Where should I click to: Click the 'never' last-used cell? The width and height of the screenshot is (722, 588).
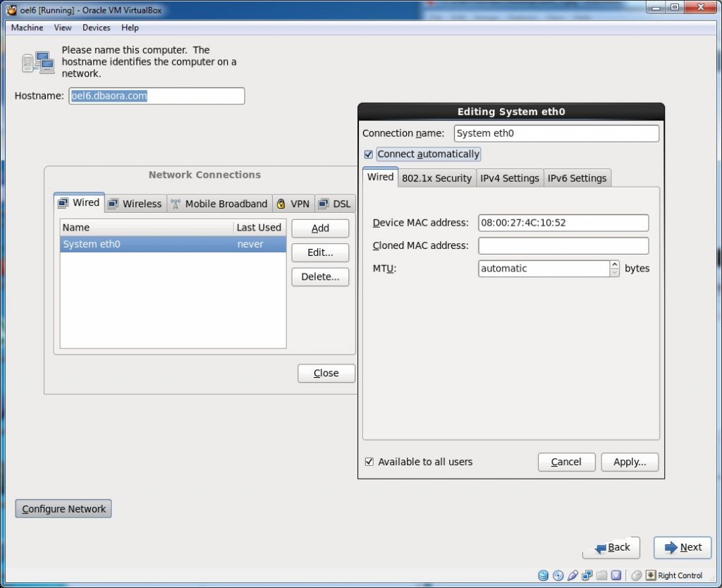pos(250,244)
